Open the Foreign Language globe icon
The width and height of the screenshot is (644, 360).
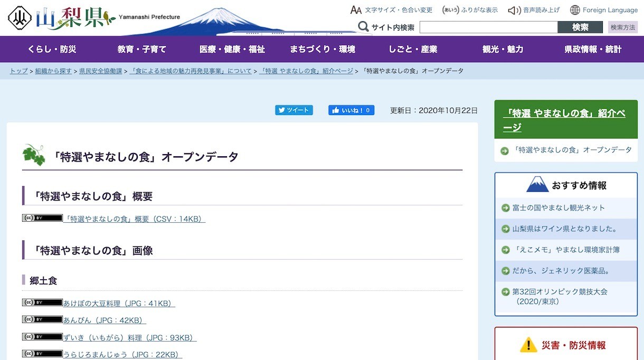click(x=574, y=10)
